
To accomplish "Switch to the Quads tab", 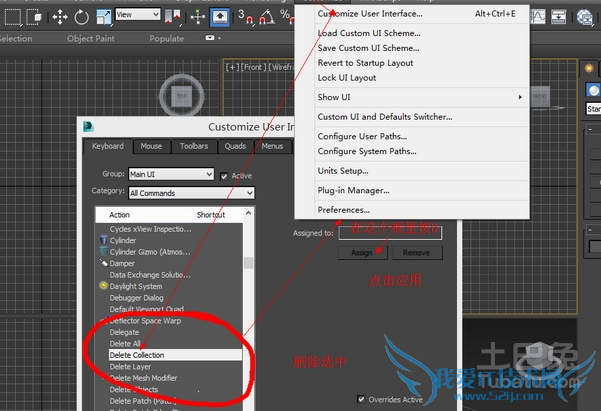I will tap(235, 146).
